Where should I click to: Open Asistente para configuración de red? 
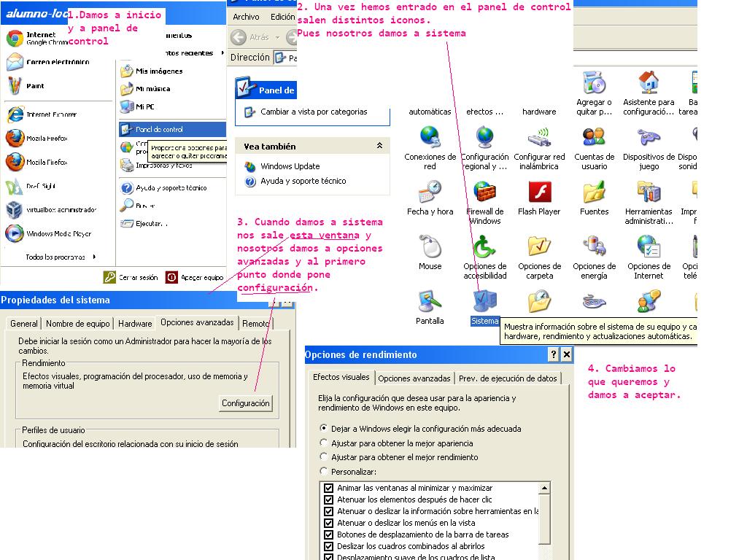pyautogui.click(x=649, y=93)
